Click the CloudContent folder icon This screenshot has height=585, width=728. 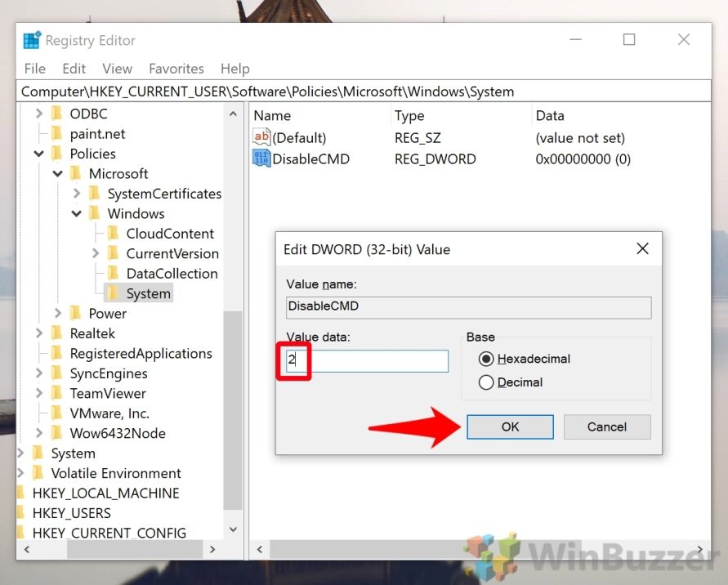click(x=113, y=233)
